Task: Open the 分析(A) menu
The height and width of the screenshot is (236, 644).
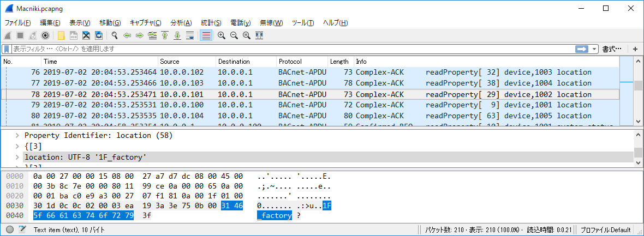Action: (181, 22)
